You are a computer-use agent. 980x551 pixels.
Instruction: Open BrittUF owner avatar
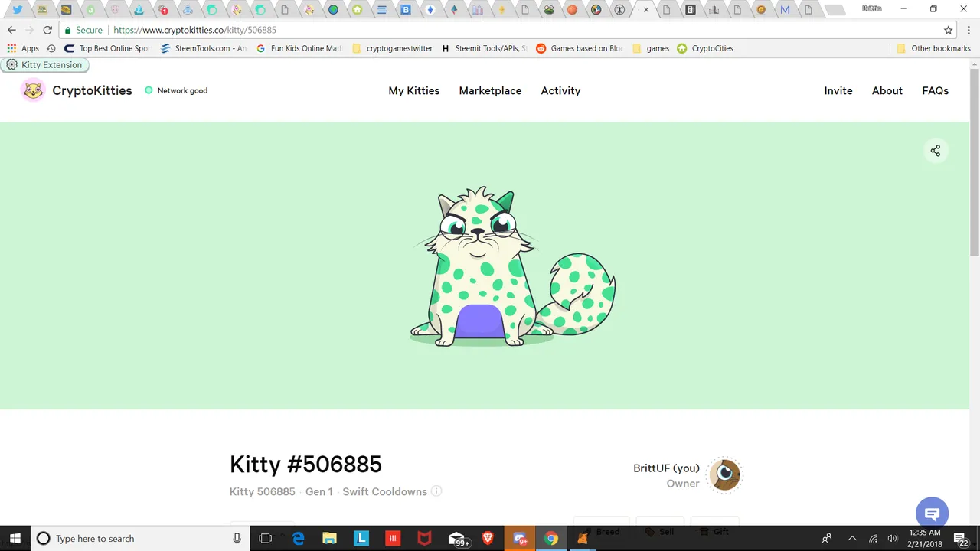click(x=724, y=474)
